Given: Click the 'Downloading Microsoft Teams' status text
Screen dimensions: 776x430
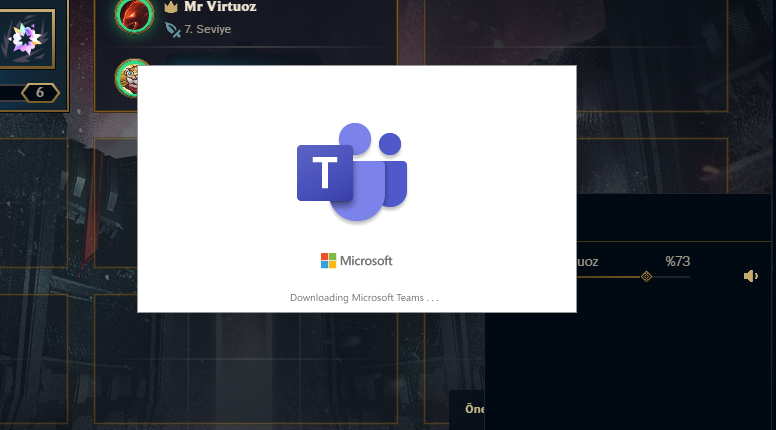Looking at the screenshot, I should (x=364, y=298).
